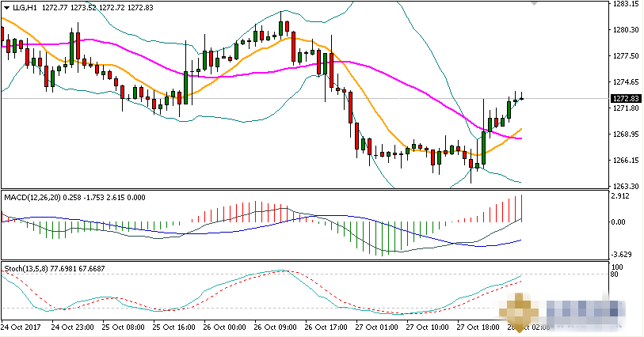Click the current price tag 1272.83
The height and width of the screenshot is (337, 644).
[626, 99]
